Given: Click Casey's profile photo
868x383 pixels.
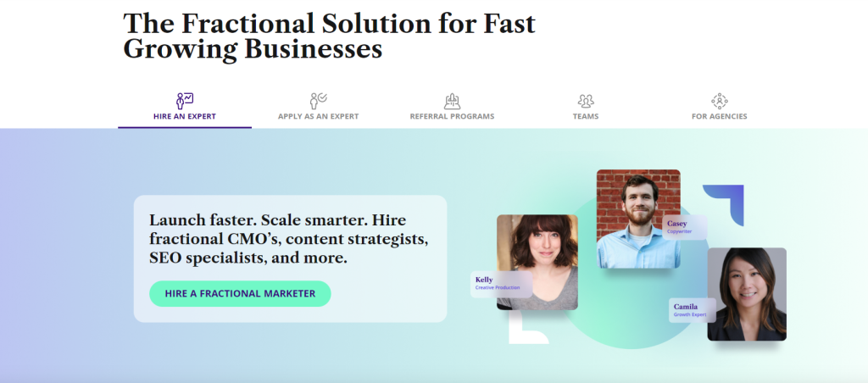Looking at the screenshot, I should [x=638, y=219].
